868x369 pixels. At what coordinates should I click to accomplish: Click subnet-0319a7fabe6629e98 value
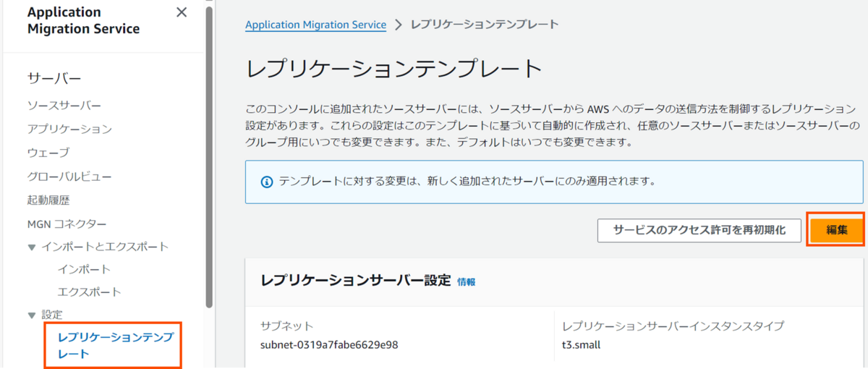329,344
